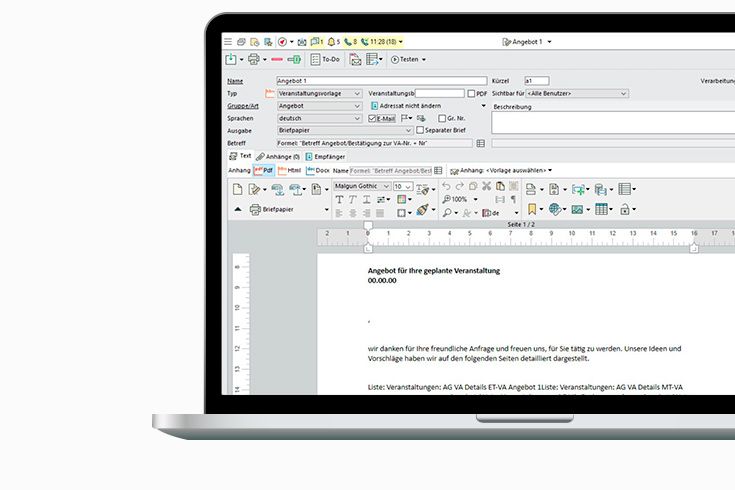The image size is (735, 490).
Task: Toggle the paragraph marks (¶) icon
Action: click(514, 200)
